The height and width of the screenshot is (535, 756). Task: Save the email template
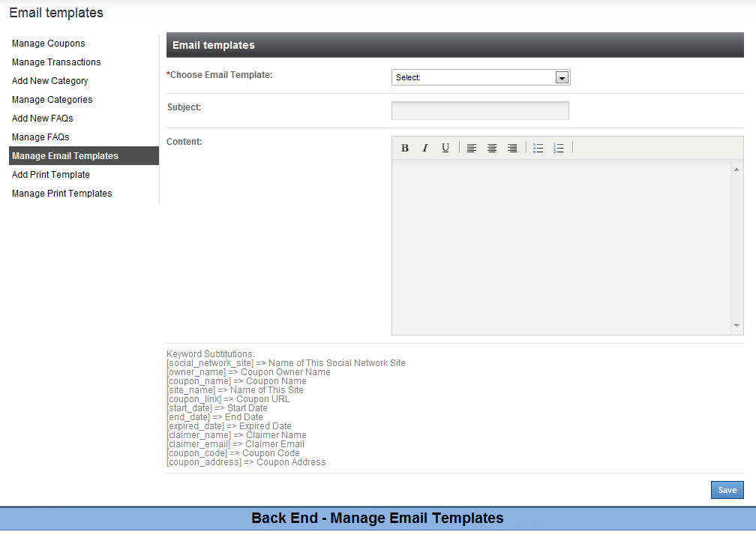pyautogui.click(x=727, y=490)
